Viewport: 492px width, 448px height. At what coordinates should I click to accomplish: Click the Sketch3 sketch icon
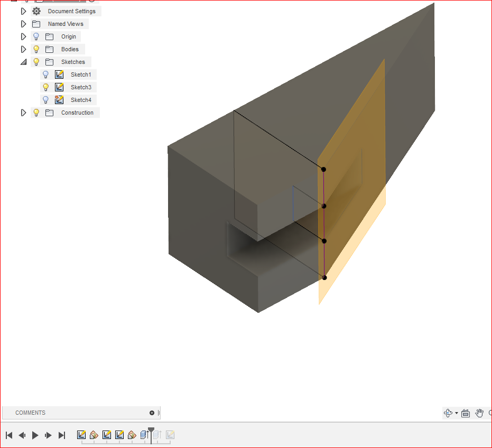[x=59, y=87]
